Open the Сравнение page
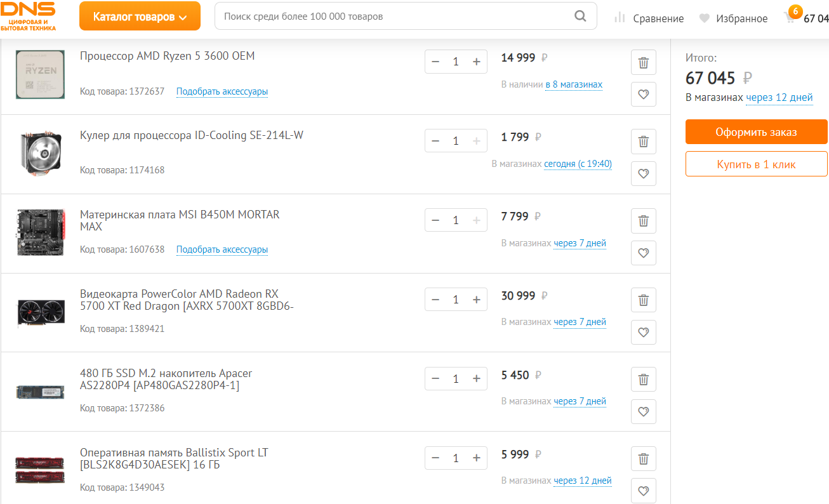829x504 pixels. [658, 18]
